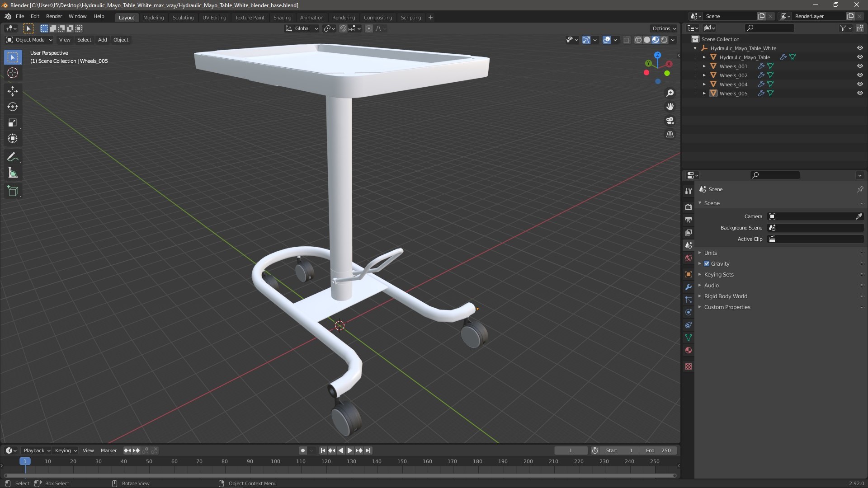Open the timeline Playback menu
Screen dimensions: 868x488
pyautogui.click(x=36, y=451)
